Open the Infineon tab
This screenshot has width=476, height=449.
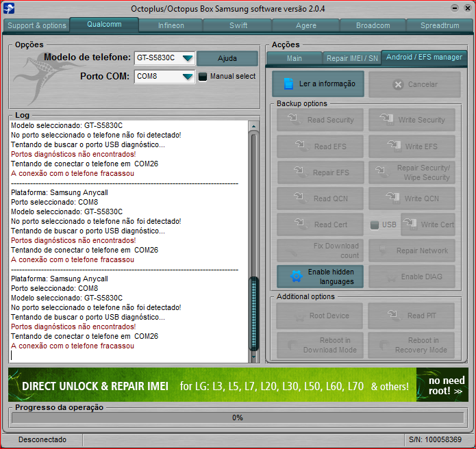point(171,25)
